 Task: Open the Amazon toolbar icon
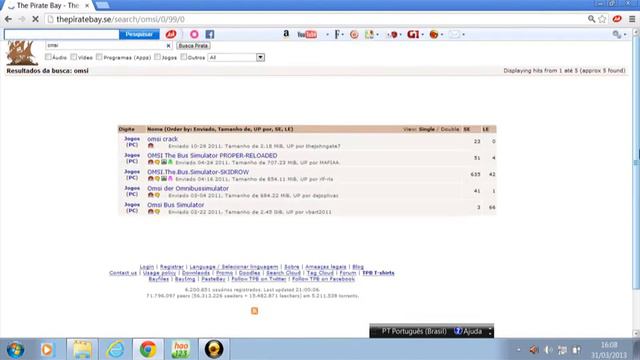point(286,34)
